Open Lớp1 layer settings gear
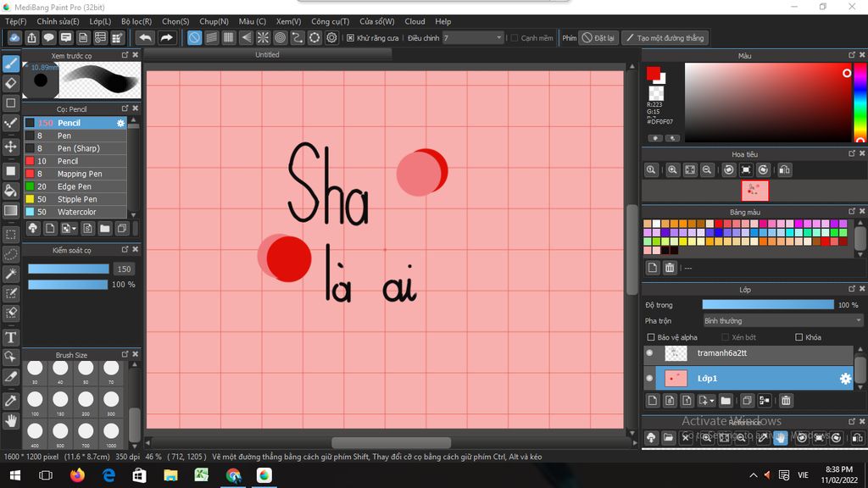This screenshot has width=868, height=488. tap(845, 379)
